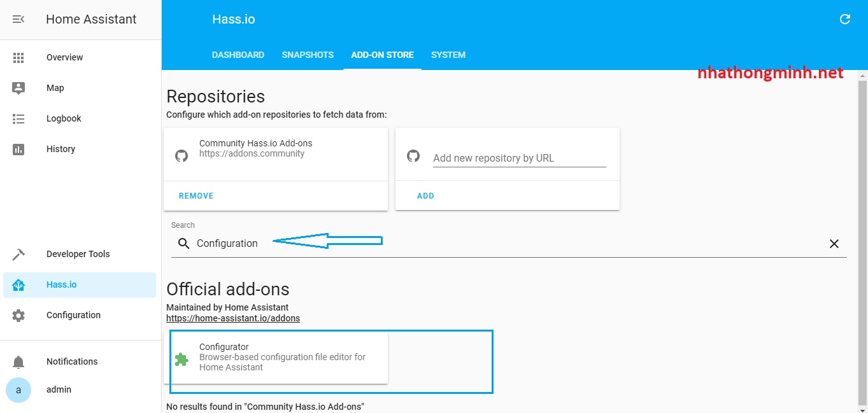The width and height of the screenshot is (868, 413).
Task: Click the History chart icon
Action: pyautogui.click(x=18, y=149)
